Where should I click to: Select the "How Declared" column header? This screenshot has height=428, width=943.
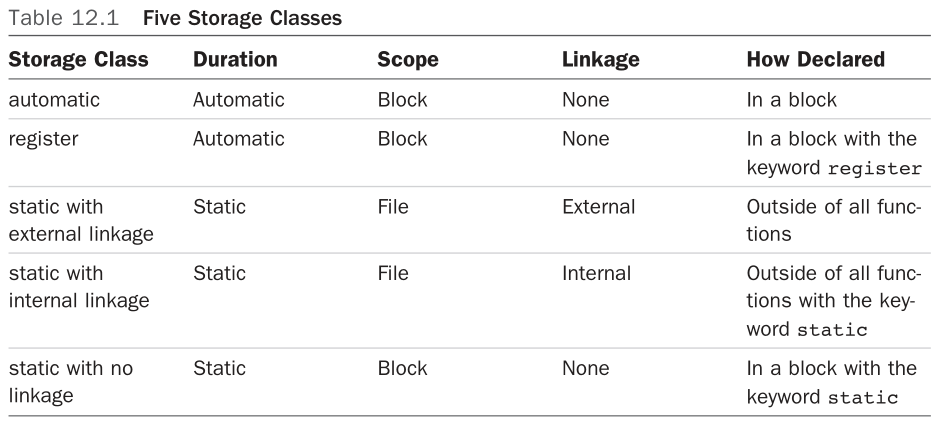pos(815,60)
